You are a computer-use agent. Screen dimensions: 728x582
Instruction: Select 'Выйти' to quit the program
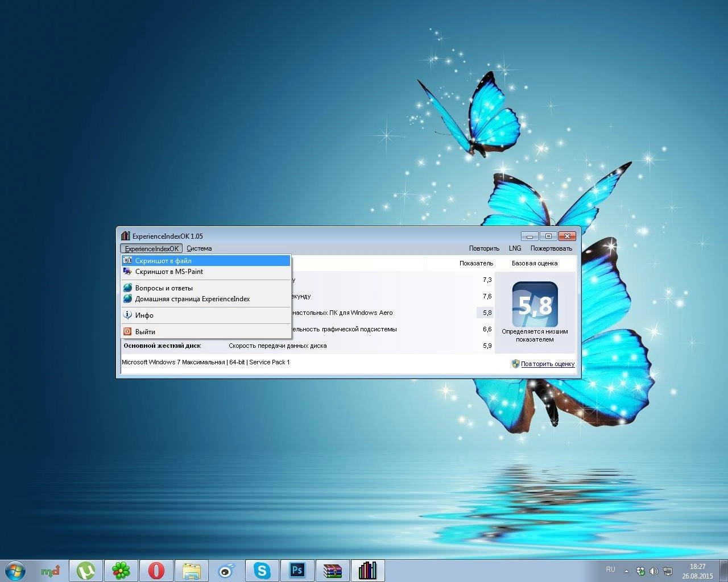pos(206,332)
